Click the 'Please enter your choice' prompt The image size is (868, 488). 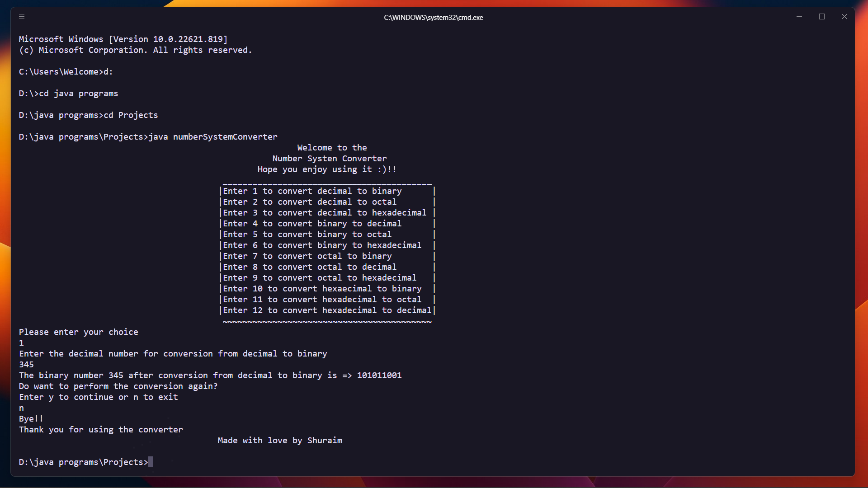[x=79, y=332]
